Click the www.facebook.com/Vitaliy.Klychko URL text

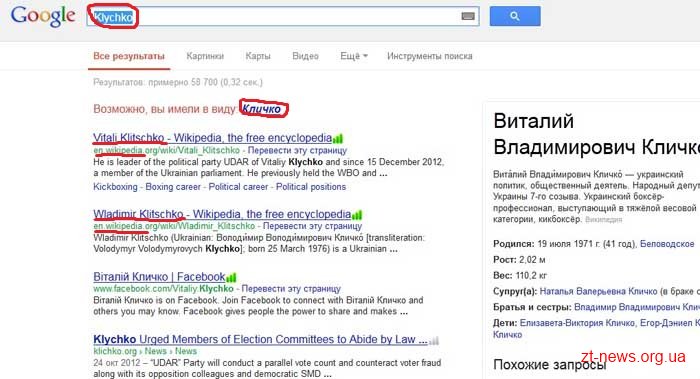[163, 289]
